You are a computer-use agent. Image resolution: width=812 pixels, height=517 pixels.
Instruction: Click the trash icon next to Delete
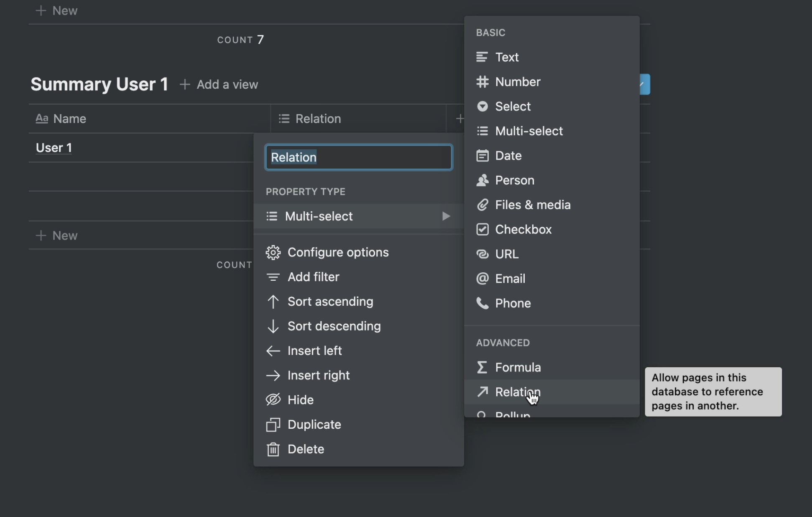coord(273,449)
